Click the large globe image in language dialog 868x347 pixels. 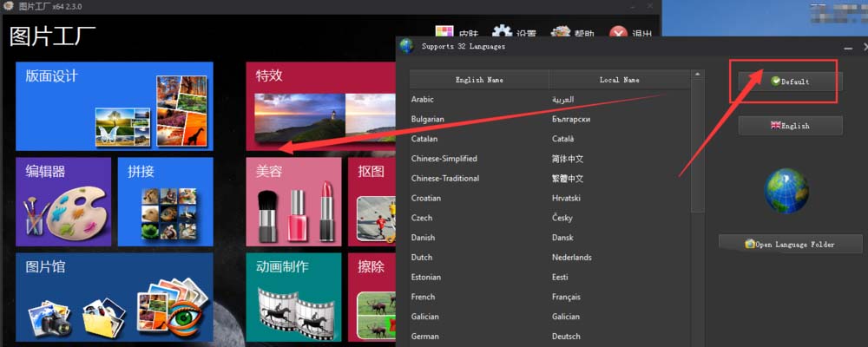(786, 191)
